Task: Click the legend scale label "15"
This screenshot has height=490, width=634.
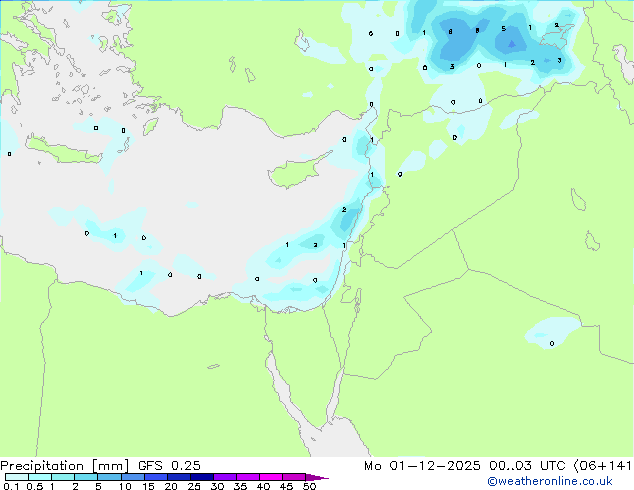Action: click(x=148, y=486)
